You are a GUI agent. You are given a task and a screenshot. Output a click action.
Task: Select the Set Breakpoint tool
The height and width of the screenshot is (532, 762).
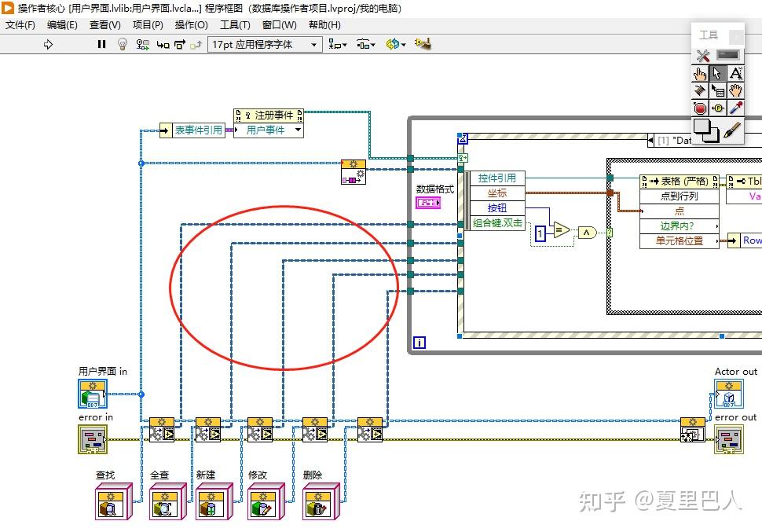(701, 107)
